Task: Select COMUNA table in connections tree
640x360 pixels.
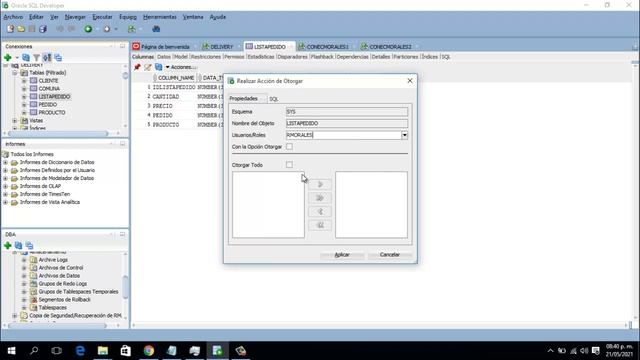Action: pos(49,89)
